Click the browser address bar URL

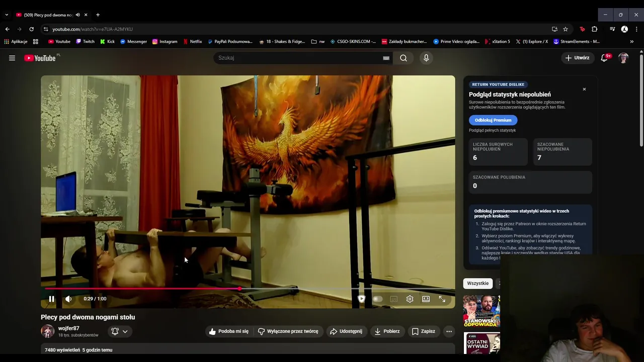click(x=93, y=29)
